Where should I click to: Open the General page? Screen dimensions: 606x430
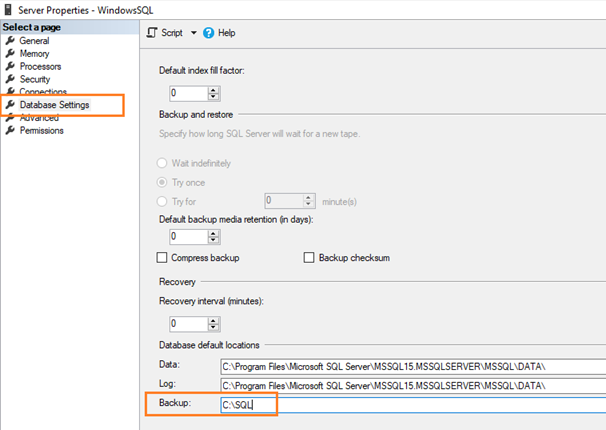point(34,41)
